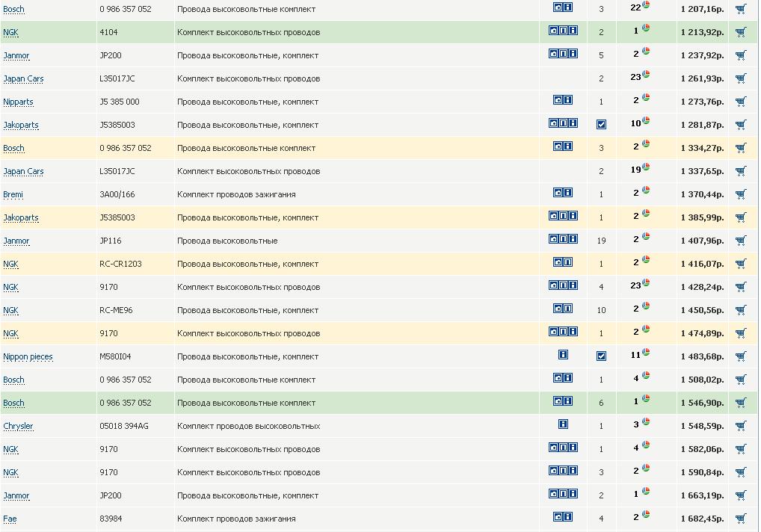Click article number M580I04
Image resolution: width=761 pixels, height=532 pixels.
[115, 356]
